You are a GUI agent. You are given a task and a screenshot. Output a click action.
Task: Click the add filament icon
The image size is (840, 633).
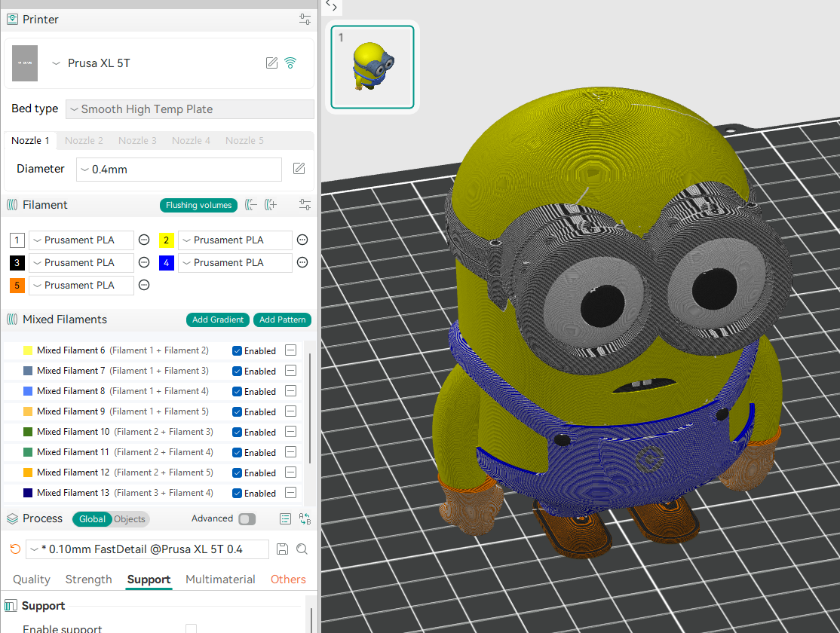click(271, 204)
